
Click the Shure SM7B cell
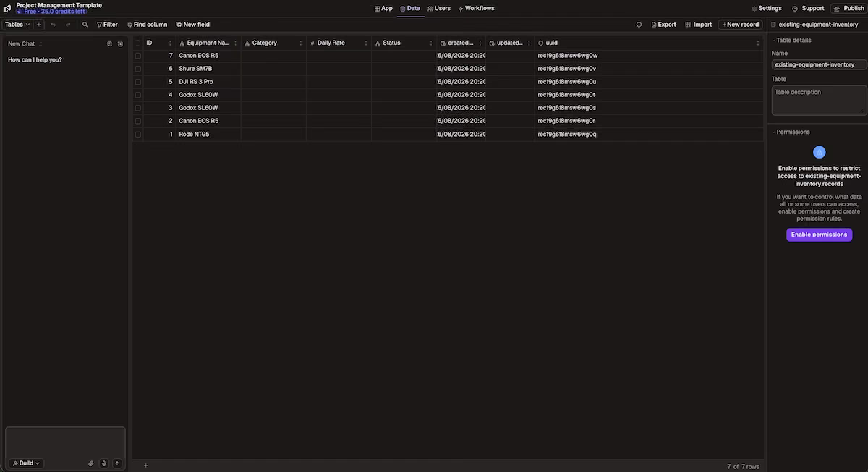click(208, 69)
